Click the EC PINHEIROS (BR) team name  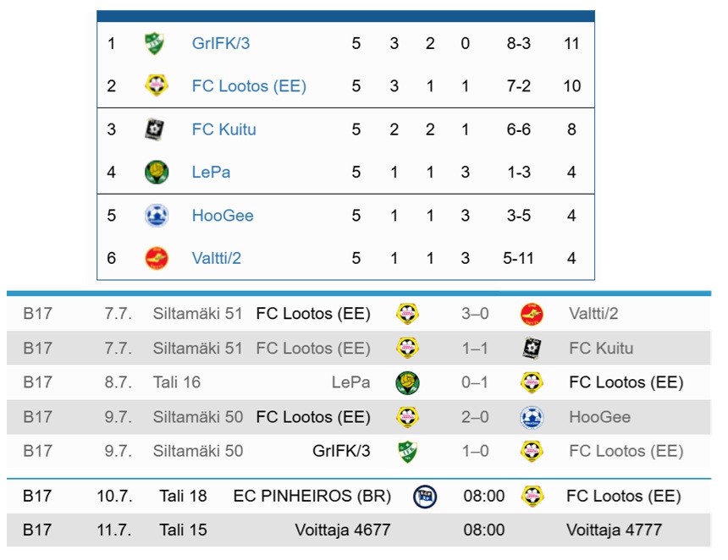(x=312, y=496)
